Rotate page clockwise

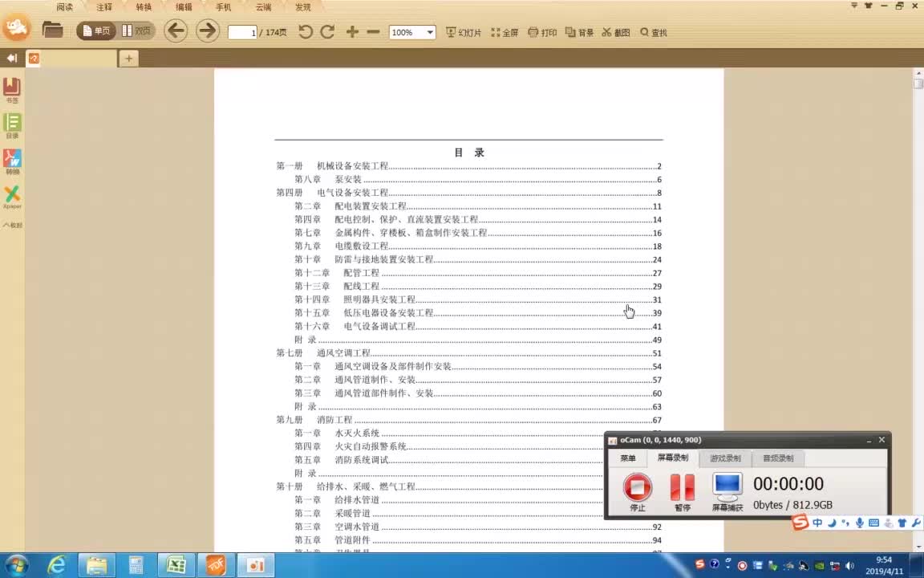point(327,32)
